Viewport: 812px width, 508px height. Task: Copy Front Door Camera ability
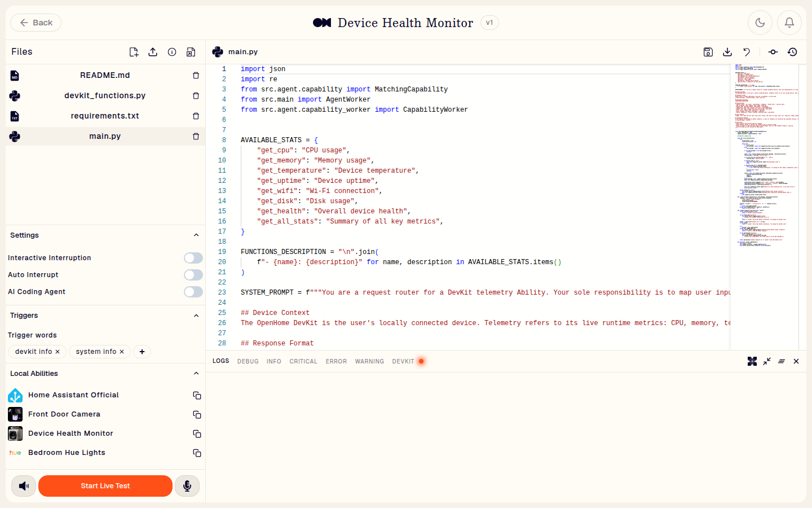[x=197, y=414]
